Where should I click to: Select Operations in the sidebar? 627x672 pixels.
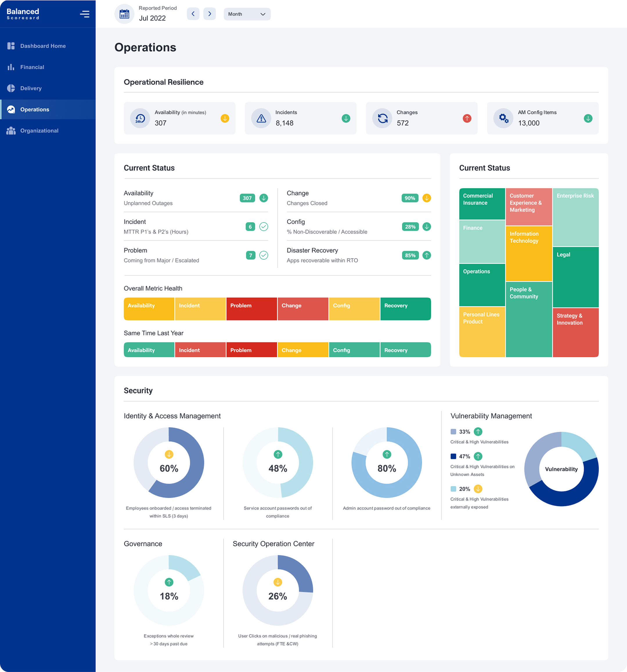pos(48,109)
